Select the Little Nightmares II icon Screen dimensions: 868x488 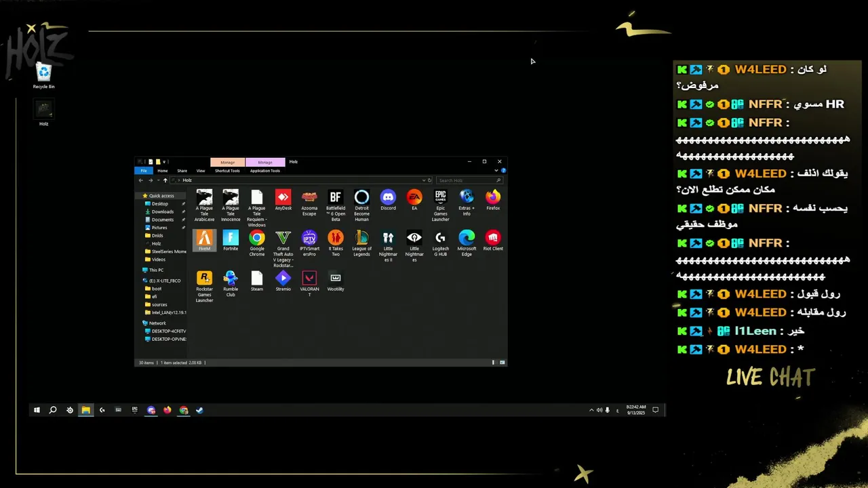pyautogui.click(x=388, y=245)
